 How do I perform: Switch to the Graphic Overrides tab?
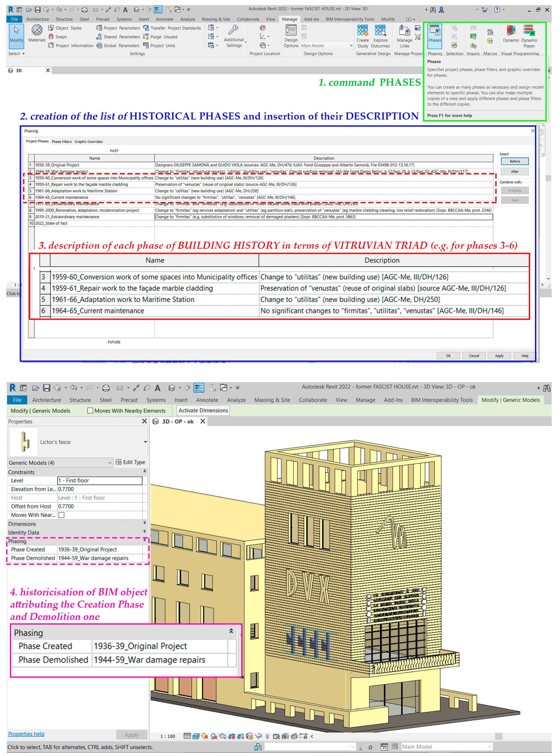point(88,142)
